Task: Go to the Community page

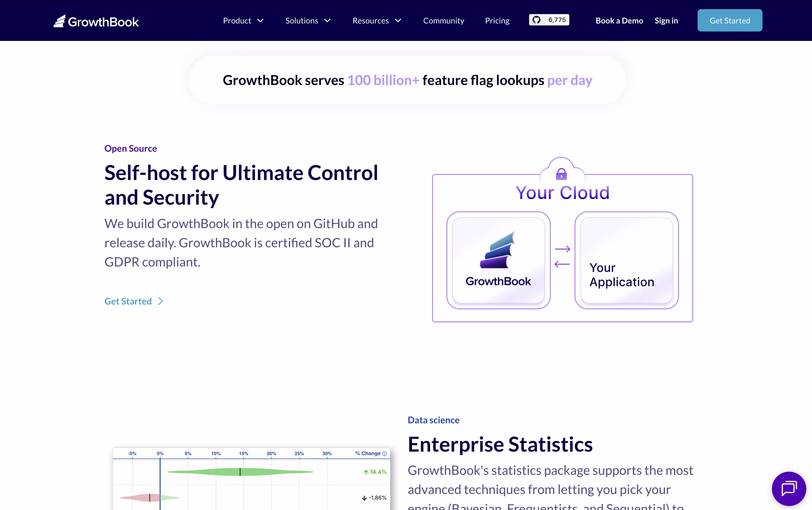Action: [443, 21]
